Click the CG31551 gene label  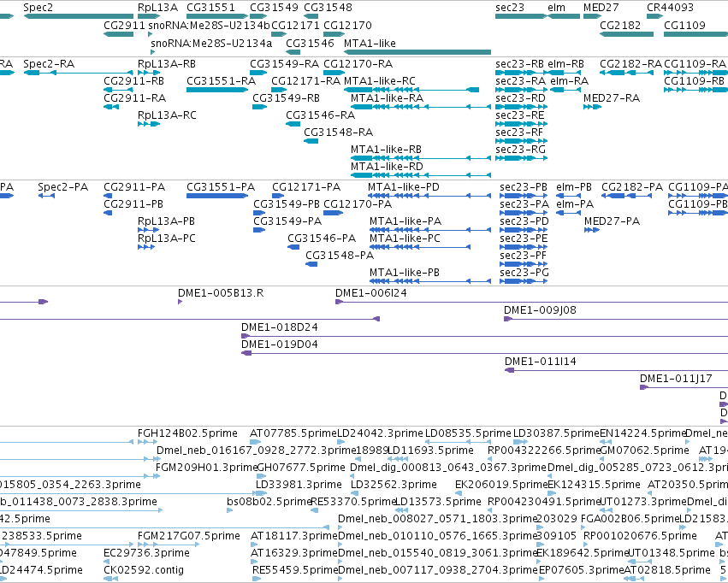(x=210, y=8)
